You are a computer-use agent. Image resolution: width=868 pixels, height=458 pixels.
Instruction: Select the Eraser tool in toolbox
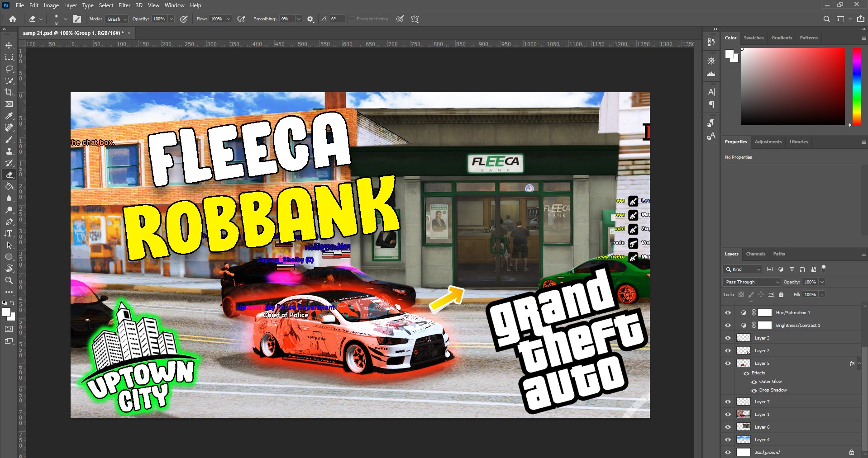(9, 175)
